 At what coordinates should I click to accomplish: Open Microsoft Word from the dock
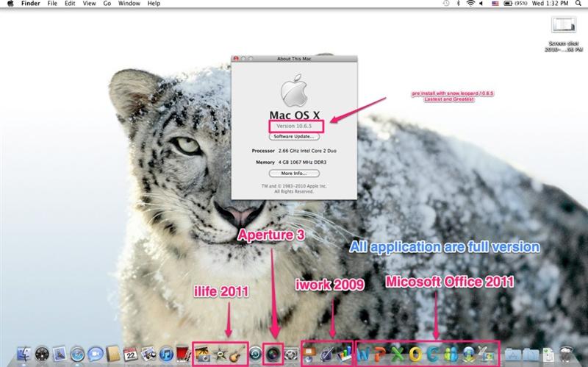[x=365, y=354]
